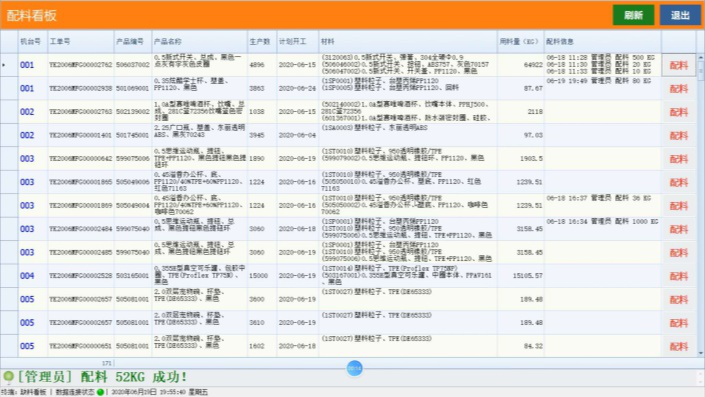Click the 06-18 16:34 管理员 配料 1000 KG entry
Screen dimensions: 705x397
(x=602, y=222)
